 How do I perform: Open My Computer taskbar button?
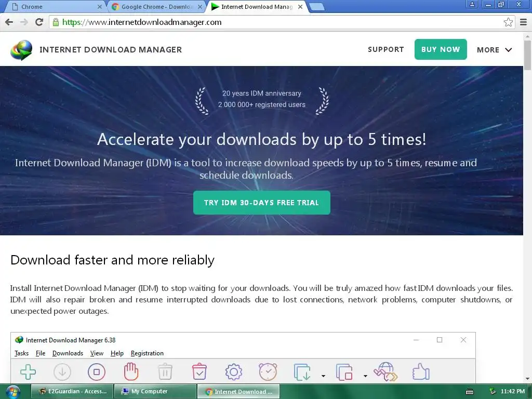pyautogui.click(x=155, y=391)
